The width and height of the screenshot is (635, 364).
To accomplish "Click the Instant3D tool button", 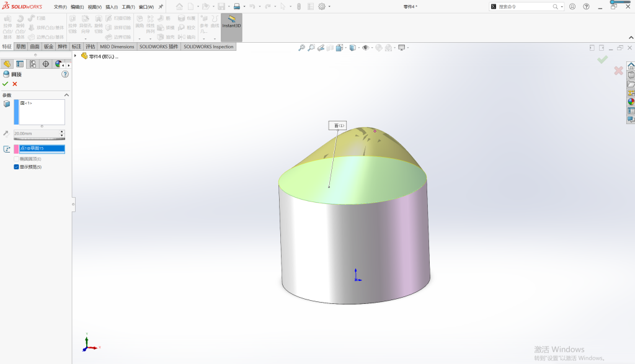I will click(232, 27).
